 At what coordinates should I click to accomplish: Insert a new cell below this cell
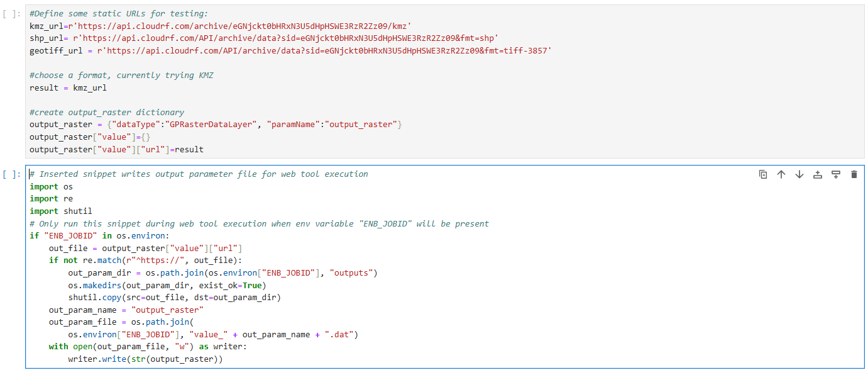coord(836,174)
